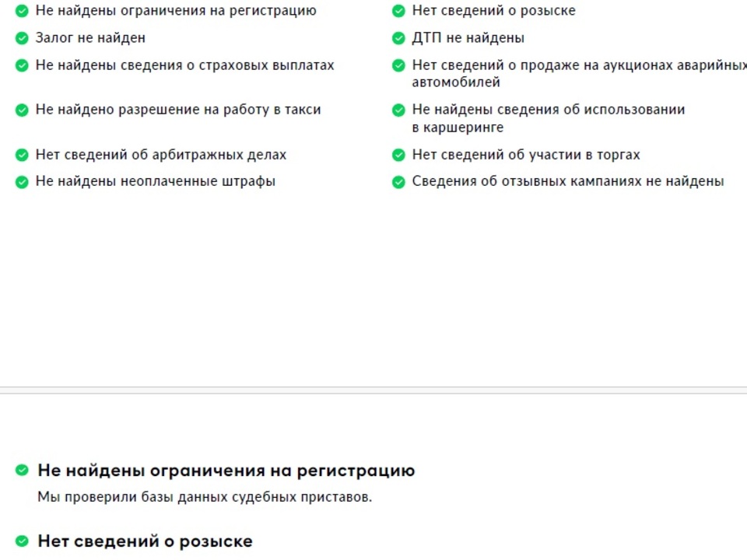The width and height of the screenshot is (747, 560).
Task: Click 'Нет сведений об арбитражных делах' text
Action: 160,156
